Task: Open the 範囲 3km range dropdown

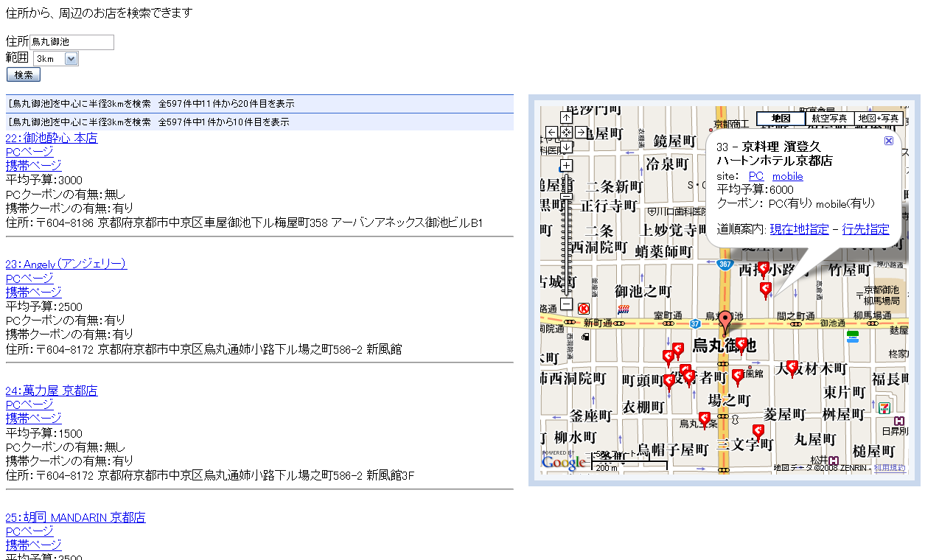Action: (x=71, y=59)
